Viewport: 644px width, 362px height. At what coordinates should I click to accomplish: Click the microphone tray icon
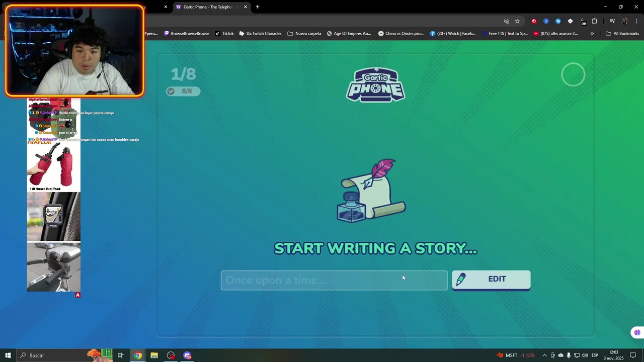point(569,355)
